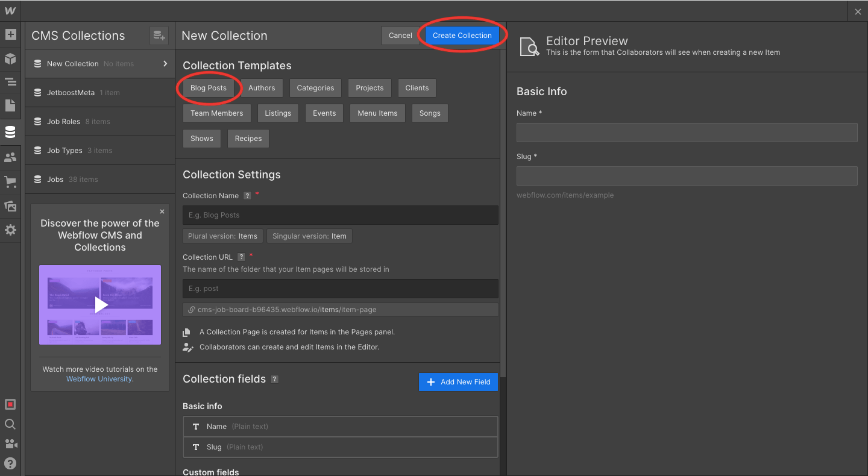Open the Add Elements panel
868x476 pixels.
[x=10, y=34]
